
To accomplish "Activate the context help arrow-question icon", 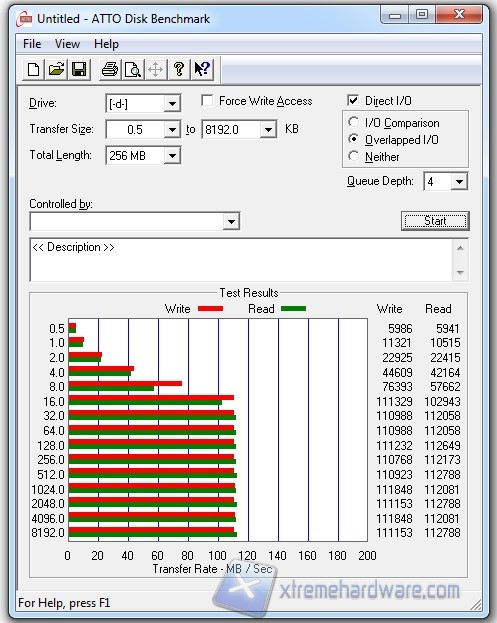I will 202,70.
